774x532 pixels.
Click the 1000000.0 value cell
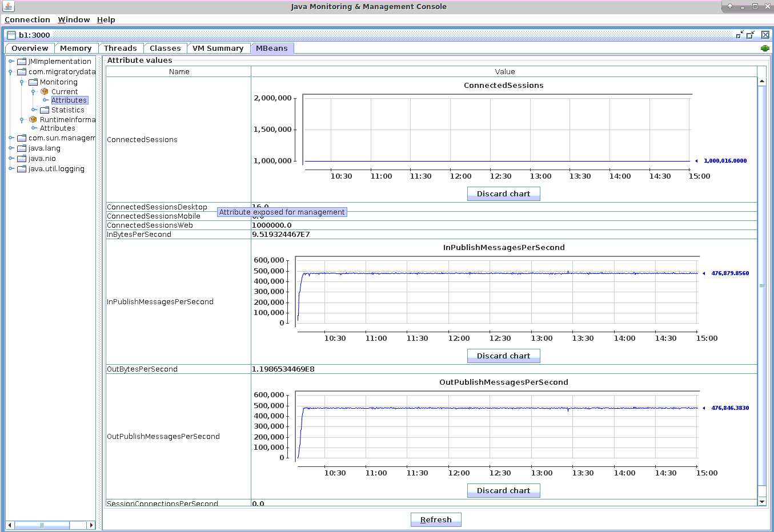tap(504, 225)
